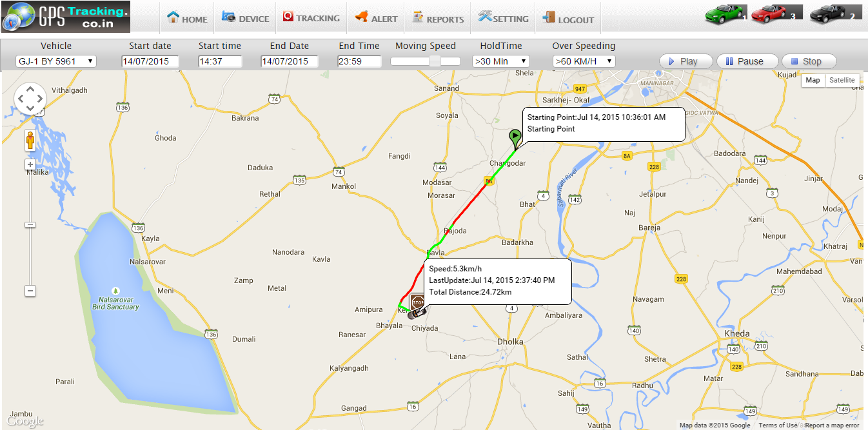Click the Speed:5.3km/h text
This screenshot has height=430, width=868.
pyautogui.click(x=455, y=268)
